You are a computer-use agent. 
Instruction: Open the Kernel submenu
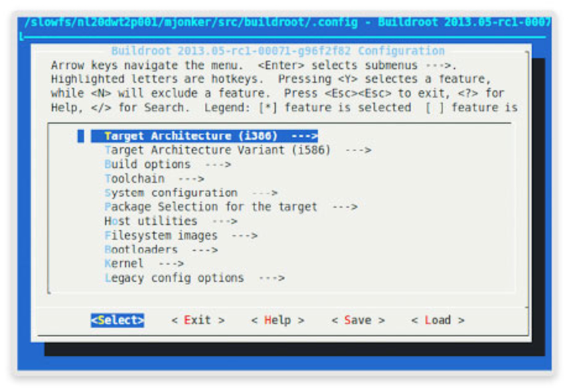[x=124, y=264]
